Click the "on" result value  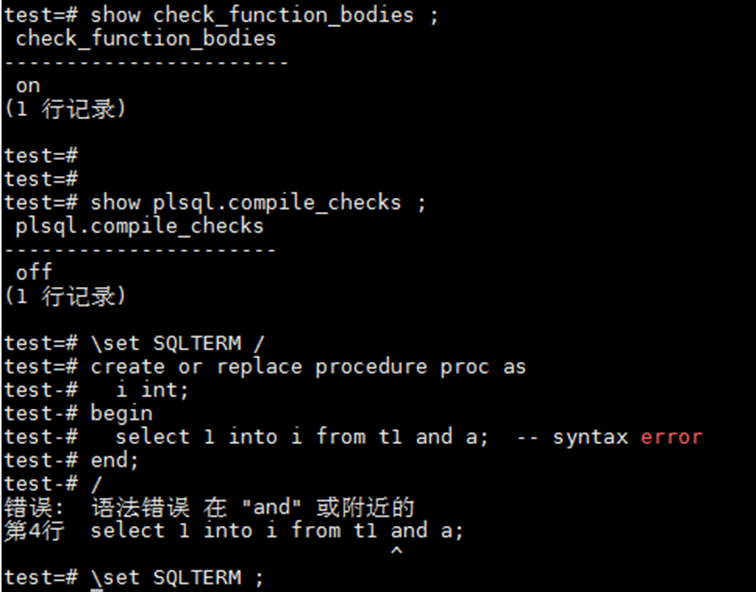click(27, 86)
